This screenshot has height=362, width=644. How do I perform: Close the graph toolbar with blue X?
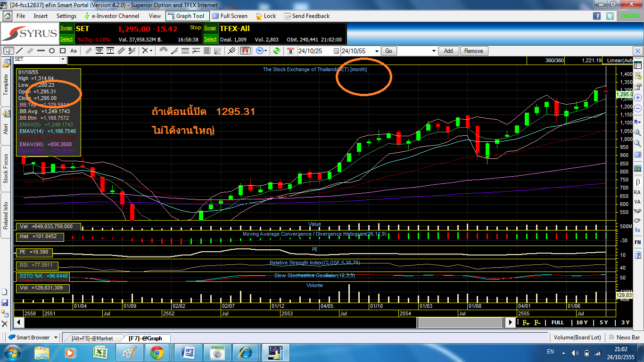click(637, 51)
